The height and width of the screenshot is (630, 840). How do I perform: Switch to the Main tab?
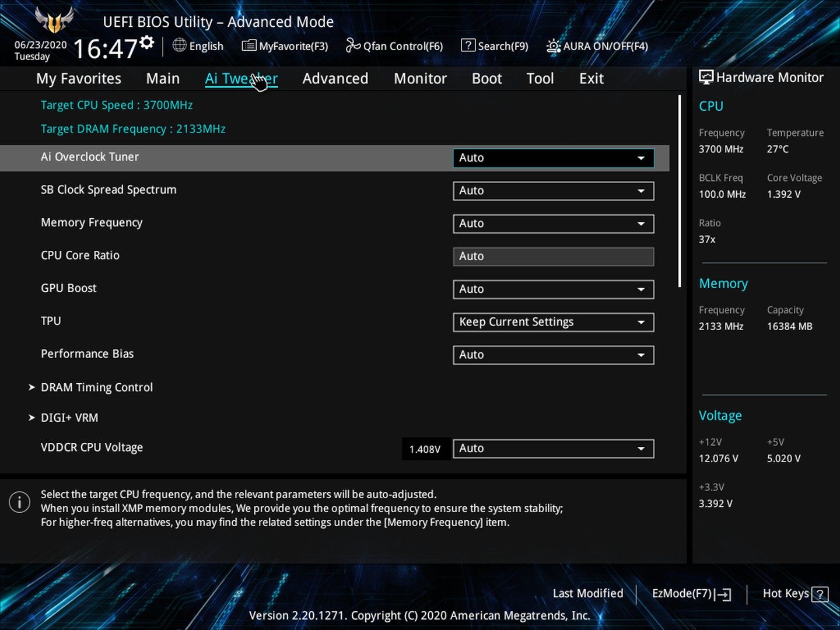point(163,79)
